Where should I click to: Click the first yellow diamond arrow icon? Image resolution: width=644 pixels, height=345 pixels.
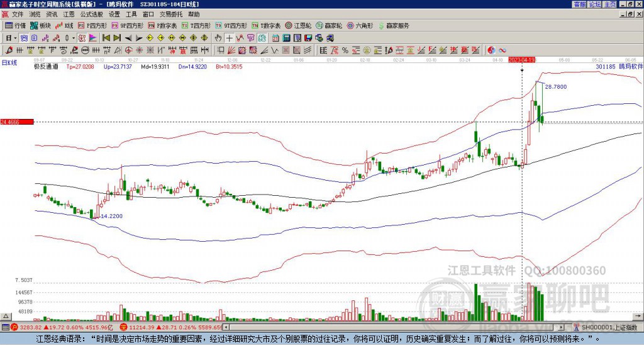[150, 38]
